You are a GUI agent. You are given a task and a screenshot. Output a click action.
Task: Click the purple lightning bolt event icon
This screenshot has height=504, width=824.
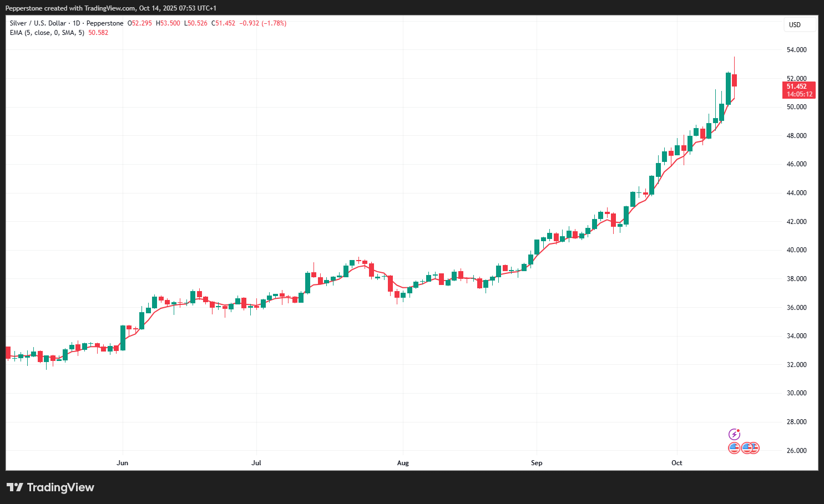coord(734,434)
